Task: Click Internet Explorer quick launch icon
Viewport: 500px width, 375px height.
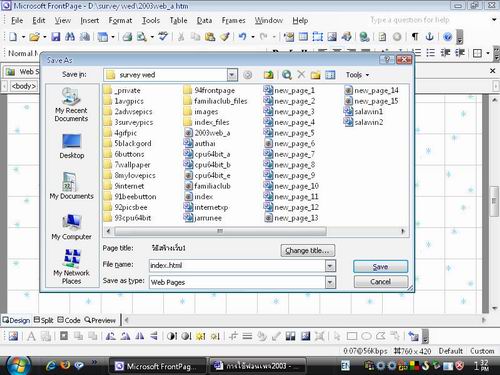Action: tap(51, 366)
